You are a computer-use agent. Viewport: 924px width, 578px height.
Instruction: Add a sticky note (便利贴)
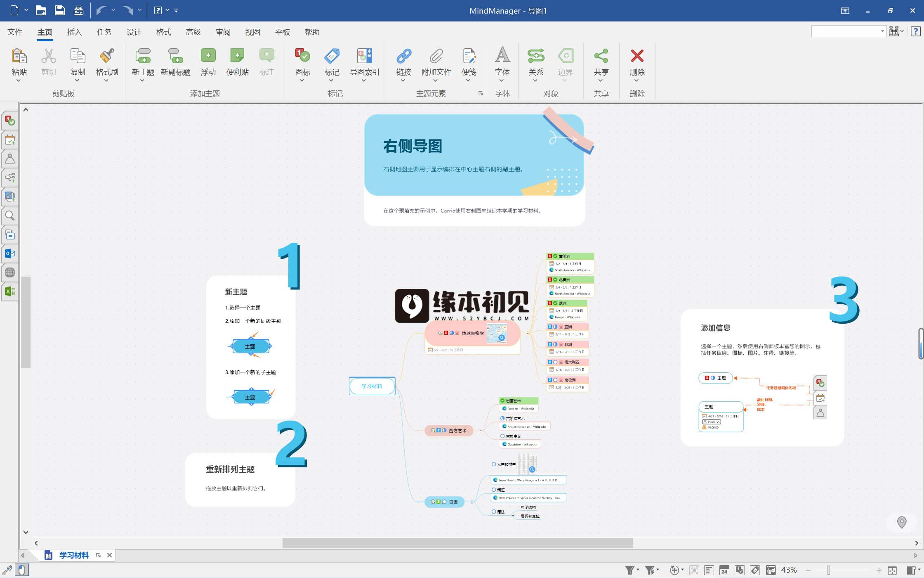237,62
